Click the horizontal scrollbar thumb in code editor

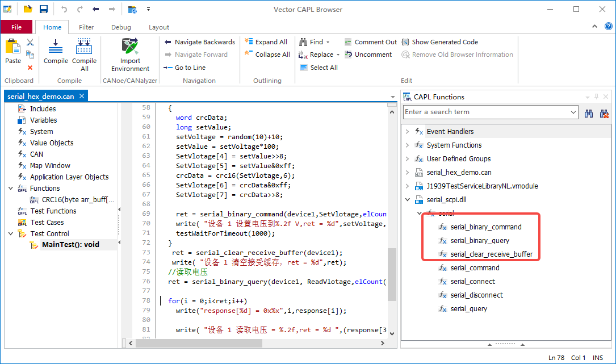click(x=198, y=343)
